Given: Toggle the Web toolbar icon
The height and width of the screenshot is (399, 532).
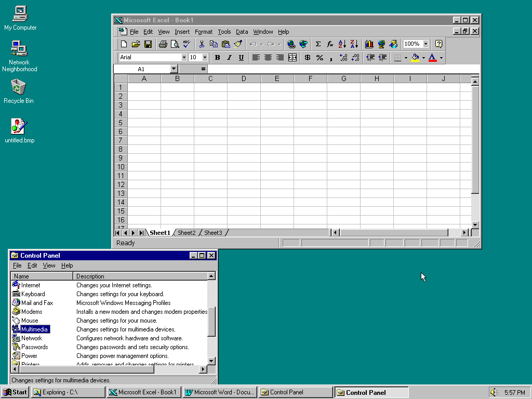Looking at the screenshot, I should tap(303, 44).
